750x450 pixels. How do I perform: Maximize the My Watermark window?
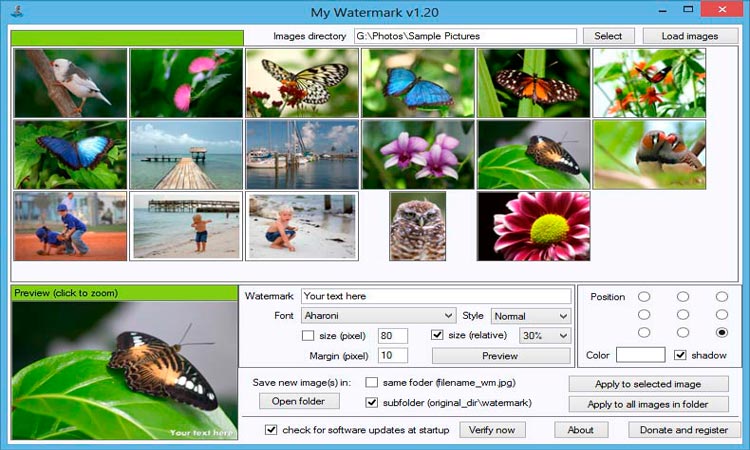click(688, 9)
